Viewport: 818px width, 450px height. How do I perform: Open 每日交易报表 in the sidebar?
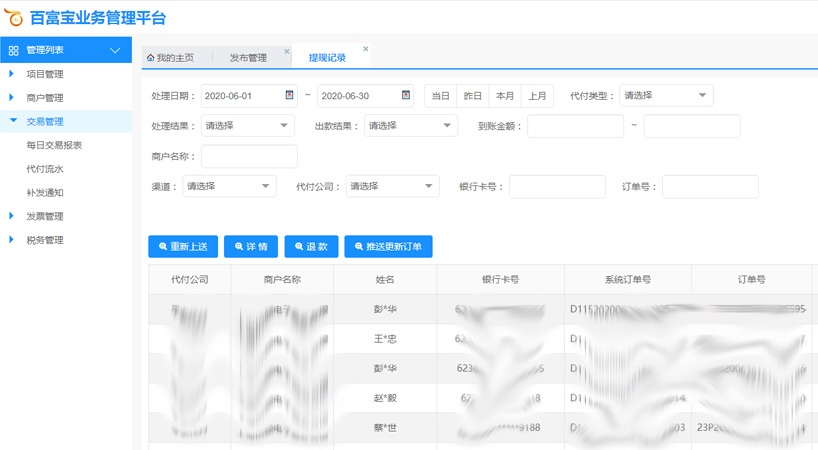[x=54, y=145]
